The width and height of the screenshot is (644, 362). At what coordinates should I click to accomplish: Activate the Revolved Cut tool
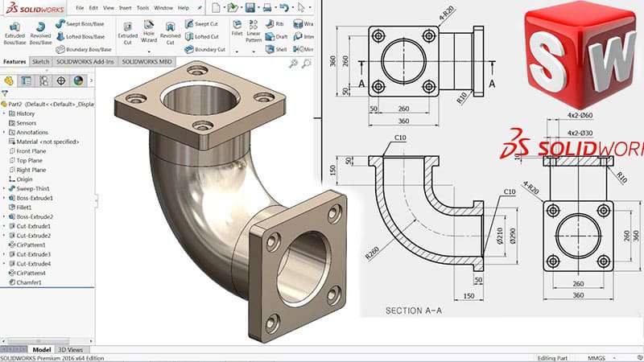(170, 33)
